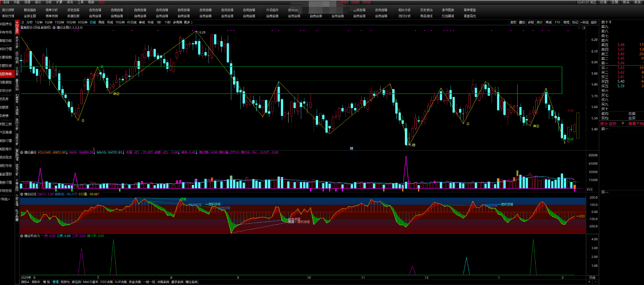Click the +自选 button

click(584, 22)
